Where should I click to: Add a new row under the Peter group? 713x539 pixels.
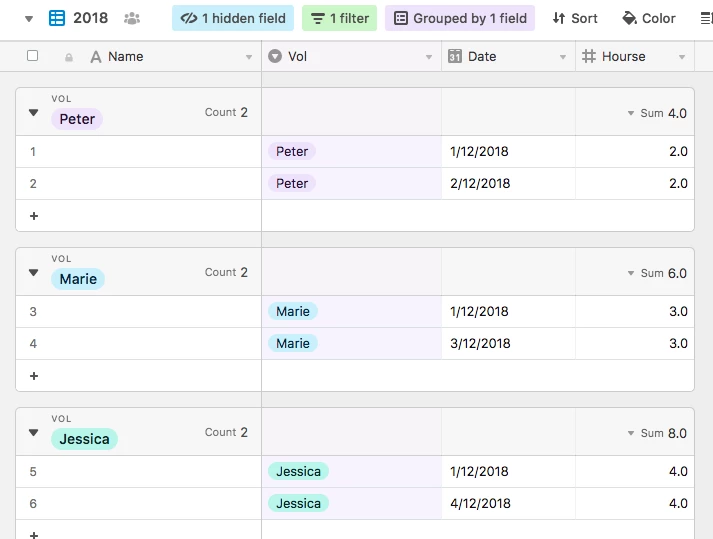tap(34, 216)
